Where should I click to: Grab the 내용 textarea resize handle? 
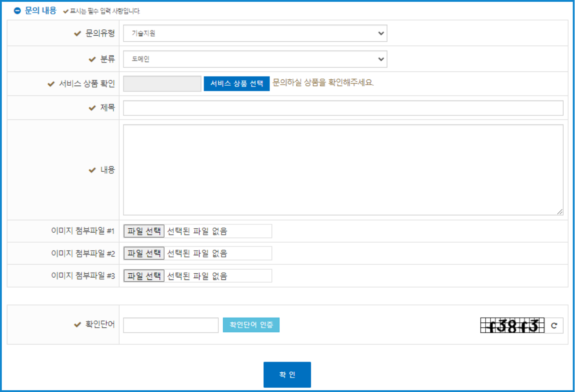pyautogui.click(x=560, y=212)
